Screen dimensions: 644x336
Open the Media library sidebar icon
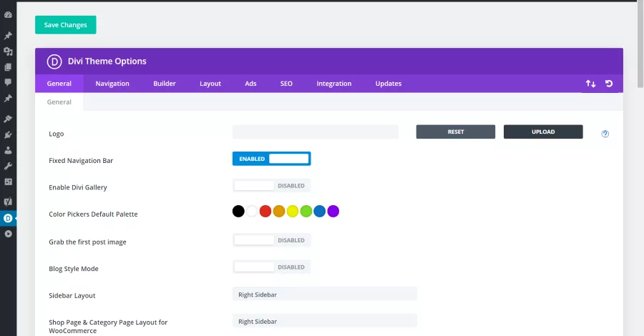tap(8, 51)
